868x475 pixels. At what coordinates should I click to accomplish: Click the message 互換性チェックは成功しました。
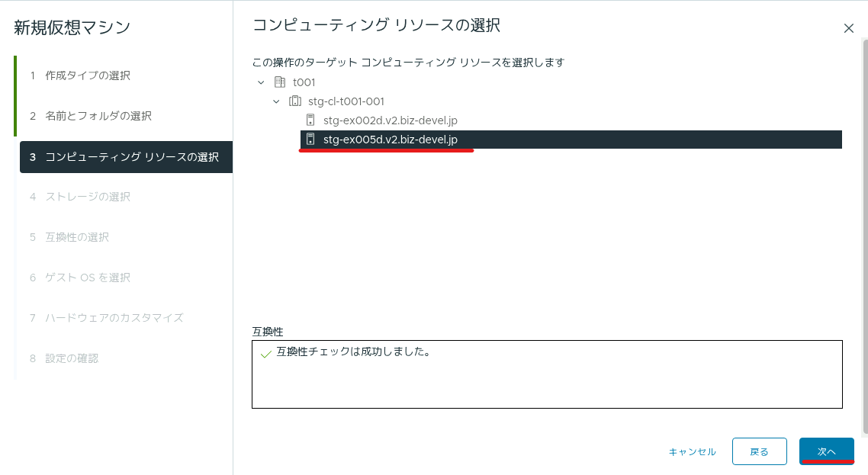tap(354, 351)
